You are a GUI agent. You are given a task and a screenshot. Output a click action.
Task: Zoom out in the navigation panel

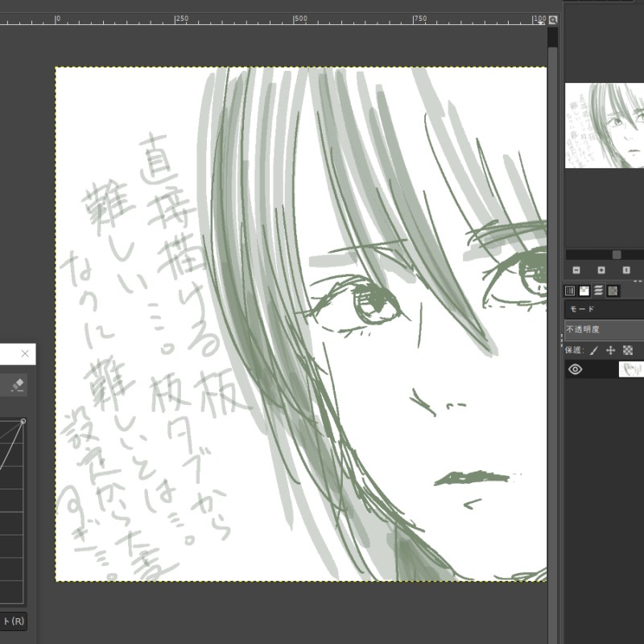[x=576, y=270]
